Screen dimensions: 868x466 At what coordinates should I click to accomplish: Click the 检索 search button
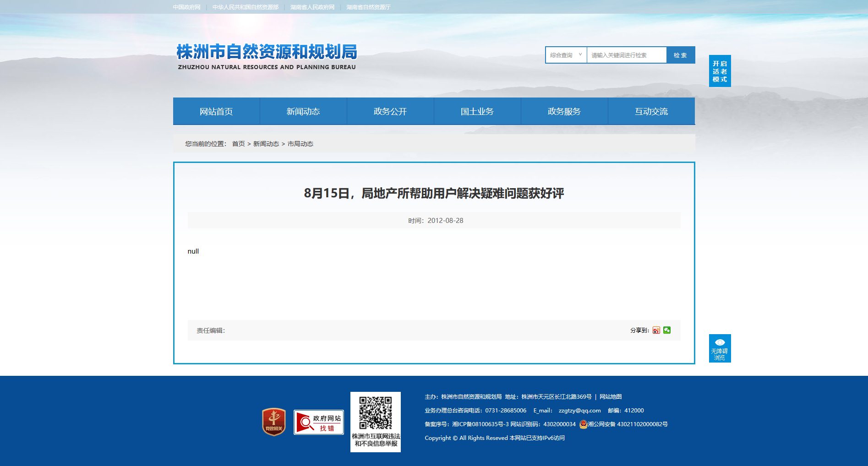click(x=681, y=55)
